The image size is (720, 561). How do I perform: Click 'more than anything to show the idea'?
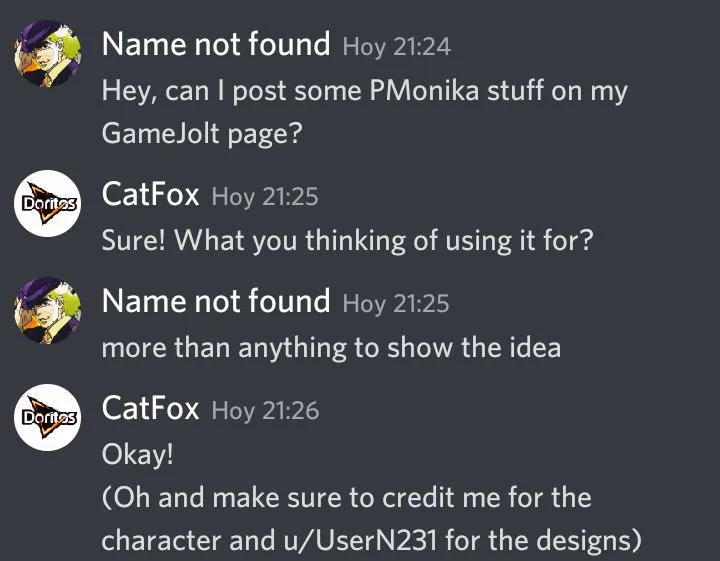[x=331, y=348]
